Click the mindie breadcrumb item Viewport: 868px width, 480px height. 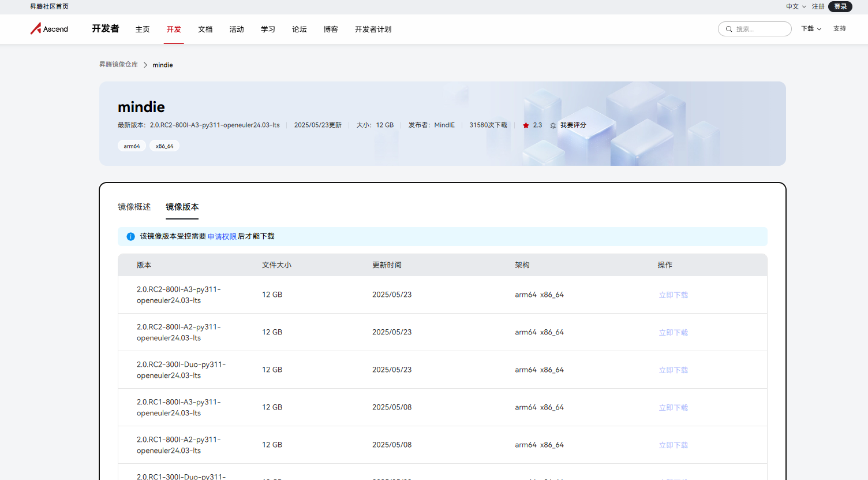(x=163, y=65)
